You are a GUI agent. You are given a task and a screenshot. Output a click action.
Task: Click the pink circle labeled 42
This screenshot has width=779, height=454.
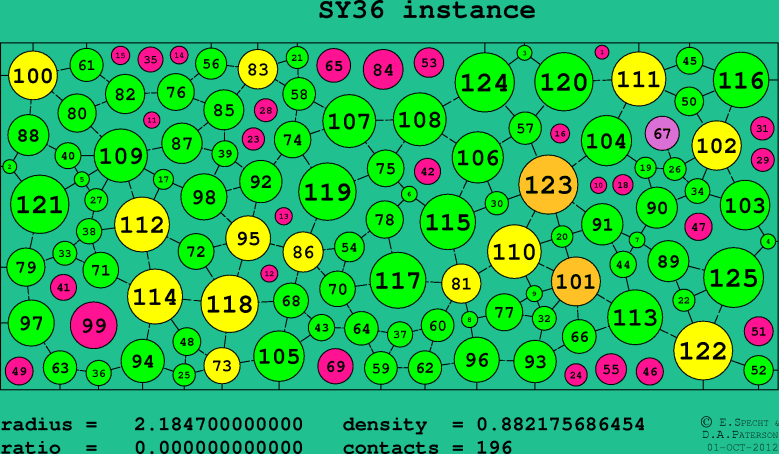coord(428,171)
